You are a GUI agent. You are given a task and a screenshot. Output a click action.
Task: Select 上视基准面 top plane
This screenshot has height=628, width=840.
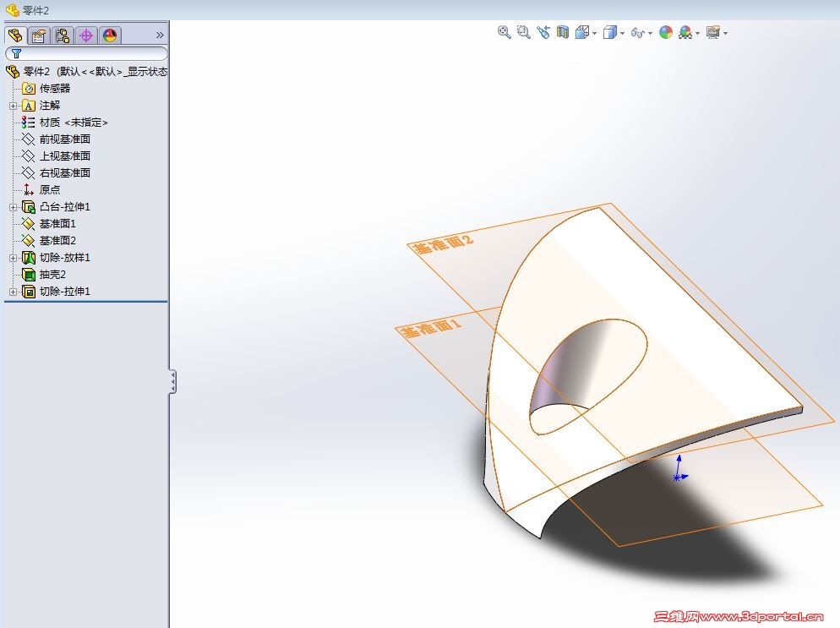tap(57, 156)
